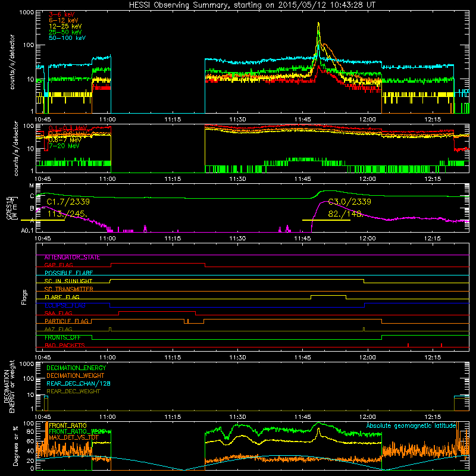
Task: Click the BAD_PACKETS flag label
Action: [65, 346]
